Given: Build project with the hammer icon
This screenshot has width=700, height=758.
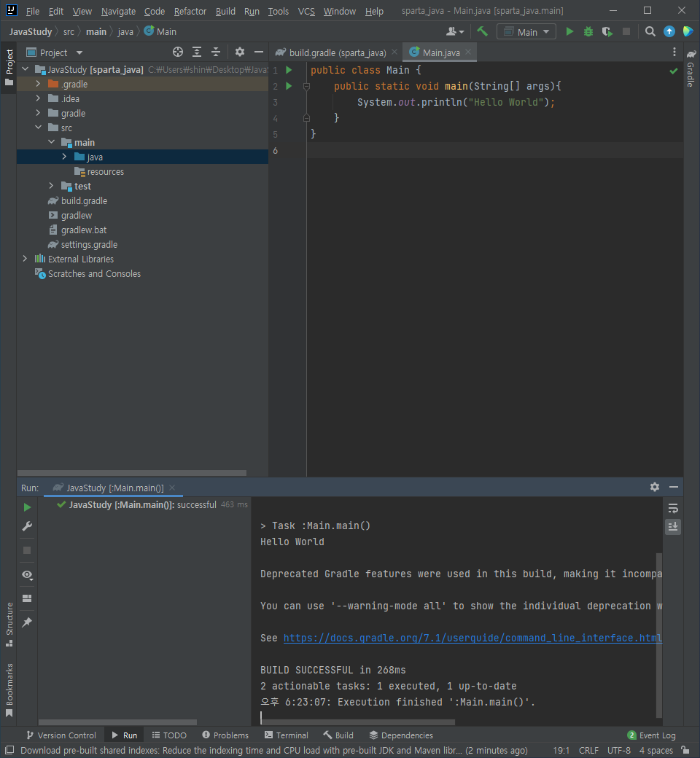Looking at the screenshot, I should 482,31.
